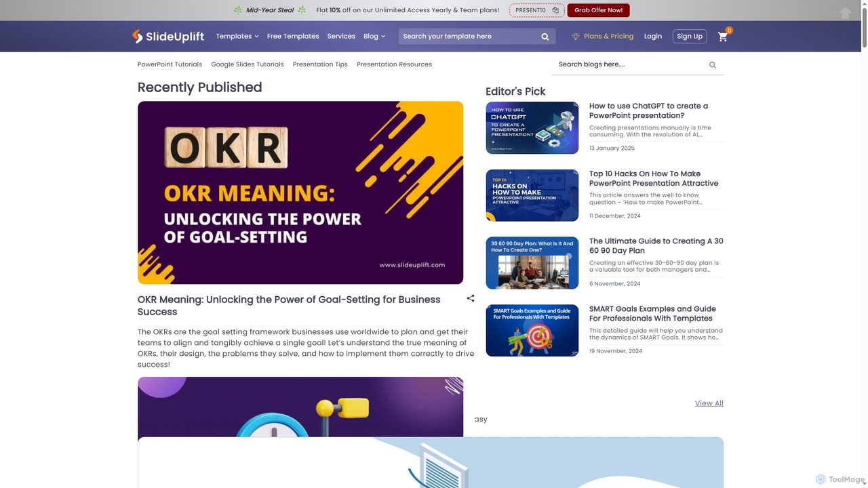Image resolution: width=868 pixels, height=488 pixels.
Task: Open the SMART Goals Examples thumbnail
Action: (532, 330)
